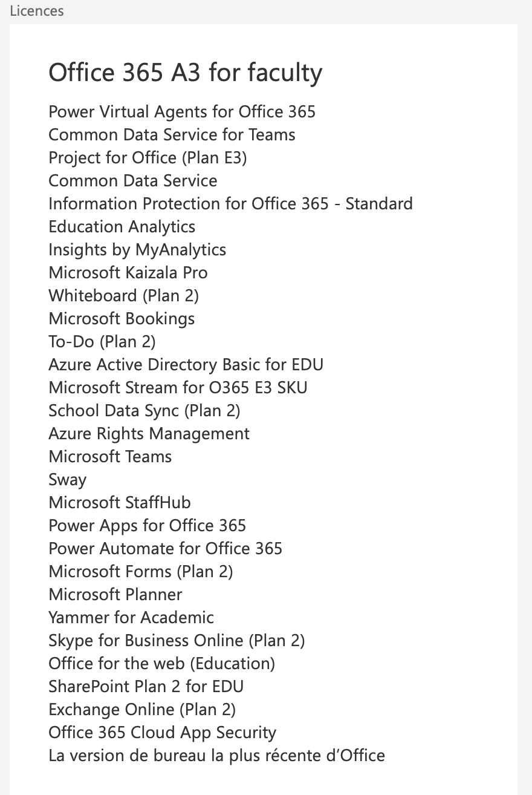Click Project for Office (Plan E3)

click(x=148, y=158)
